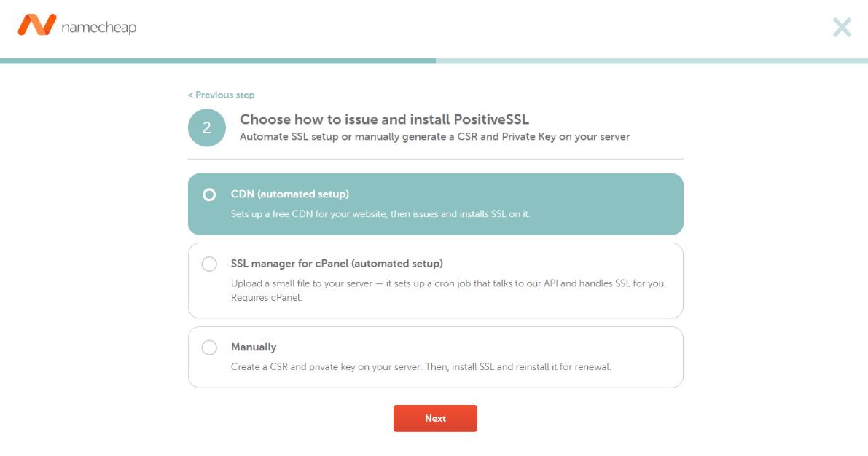Click the red Next button
This screenshot has height=456, width=868.
point(435,418)
